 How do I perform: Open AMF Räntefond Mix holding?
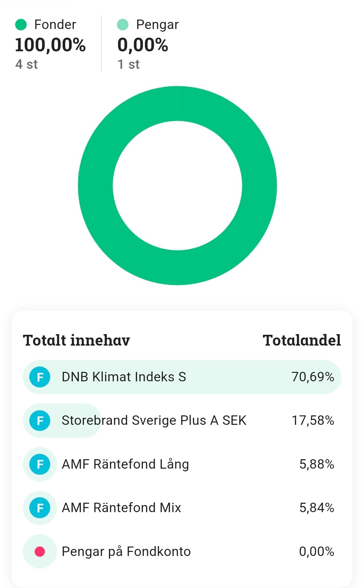121,508
